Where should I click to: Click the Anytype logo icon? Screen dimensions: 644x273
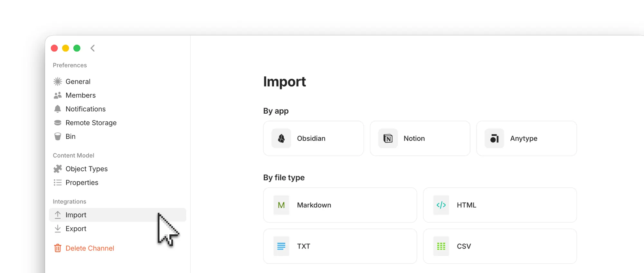[494, 138]
